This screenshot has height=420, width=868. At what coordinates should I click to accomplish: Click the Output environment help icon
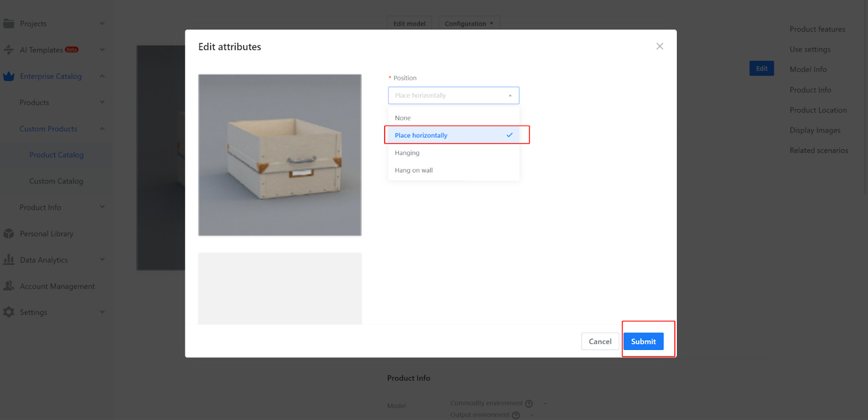tap(516, 415)
